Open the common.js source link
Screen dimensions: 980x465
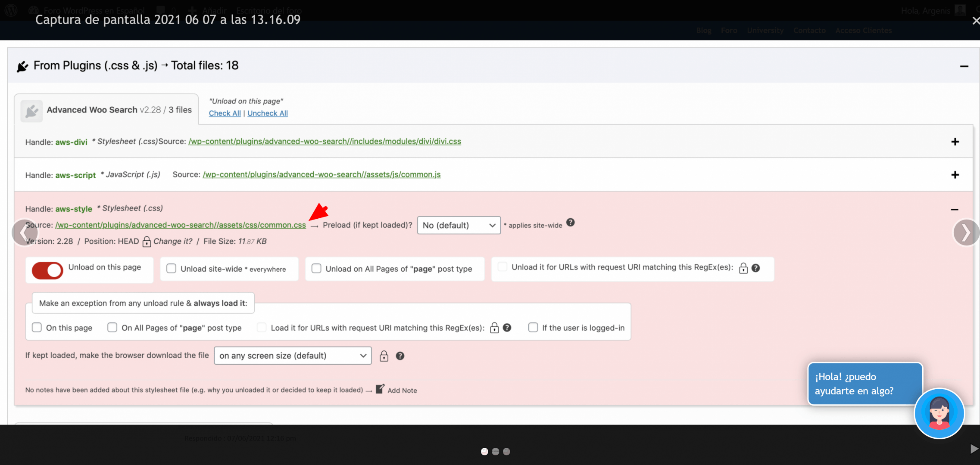point(321,174)
